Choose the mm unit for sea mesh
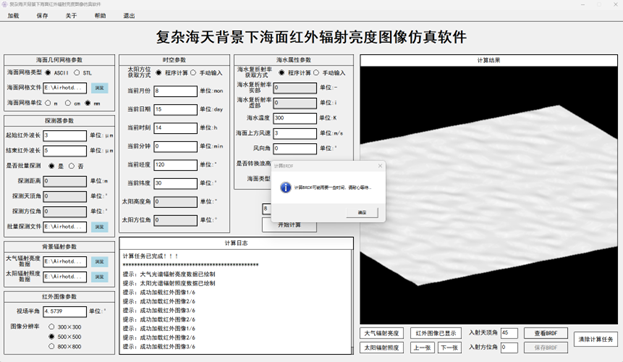This screenshot has height=362, width=623. [88, 103]
